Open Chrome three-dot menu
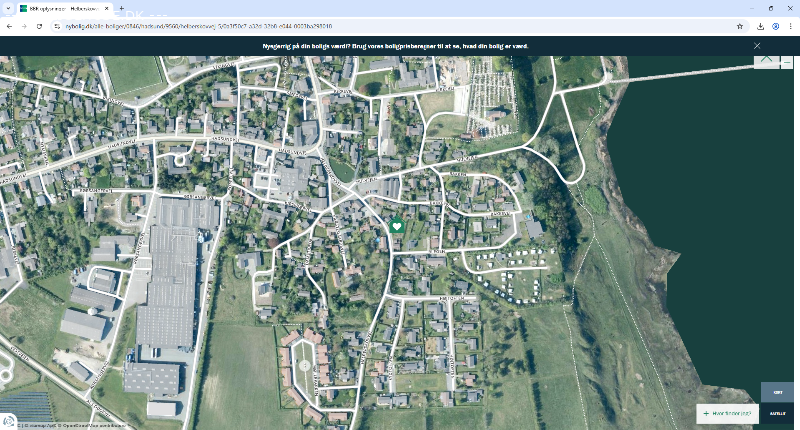800x430 pixels. [x=790, y=26]
